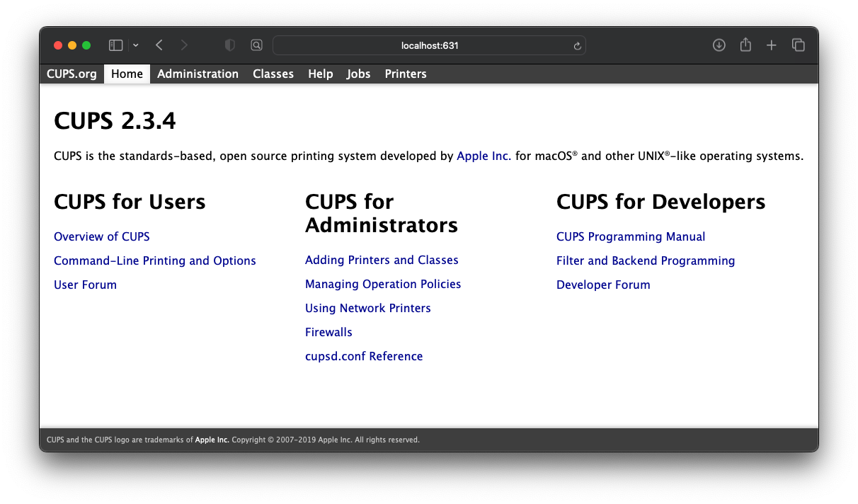858x504 pixels.
Task: Go back with the back arrow
Action: [159, 45]
